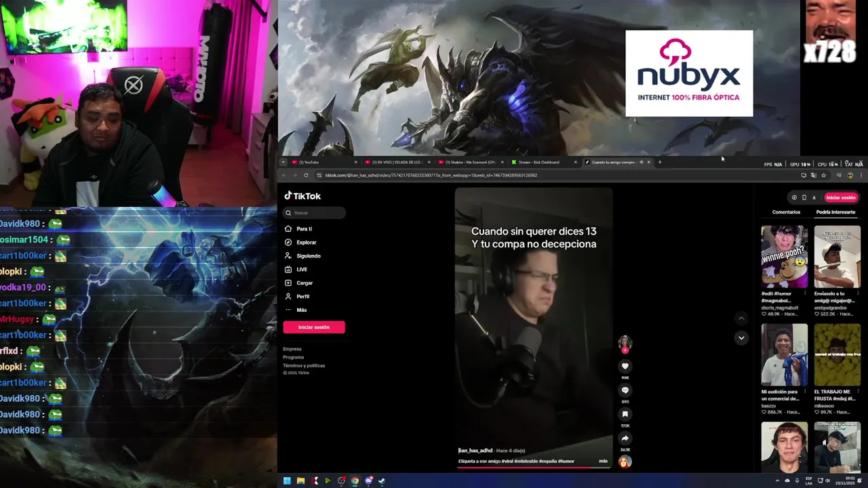Click the shorts_magmaboit username
The height and width of the screenshot is (488, 868).
pos(780,308)
